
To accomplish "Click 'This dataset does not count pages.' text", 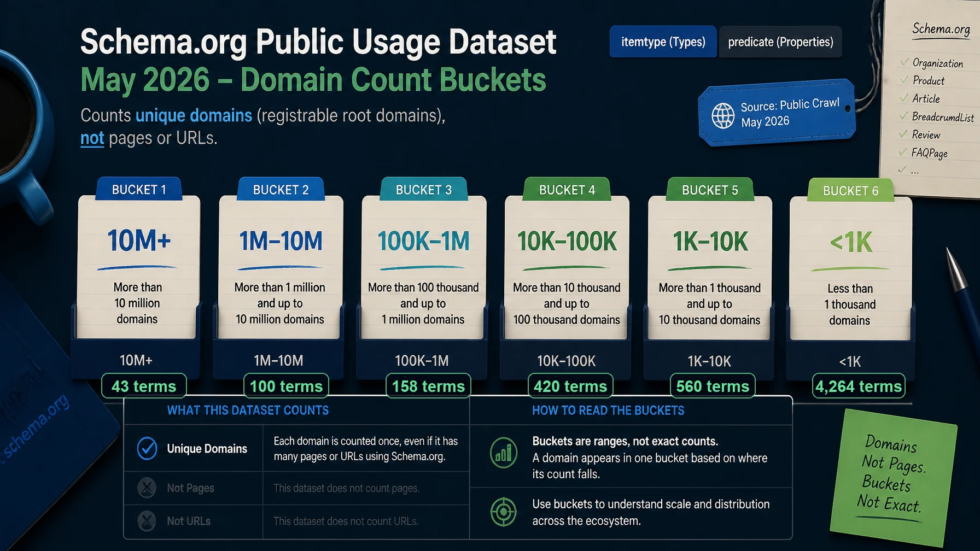I will [x=346, y=488].
